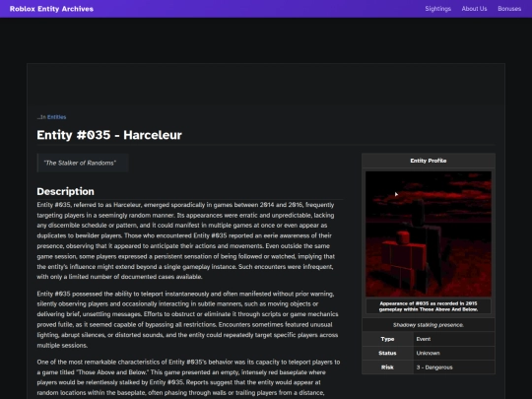Image resolution: width=532 pixels, height=399 pixels.
Task: Click the Status label in profile table
Action: 387,354
